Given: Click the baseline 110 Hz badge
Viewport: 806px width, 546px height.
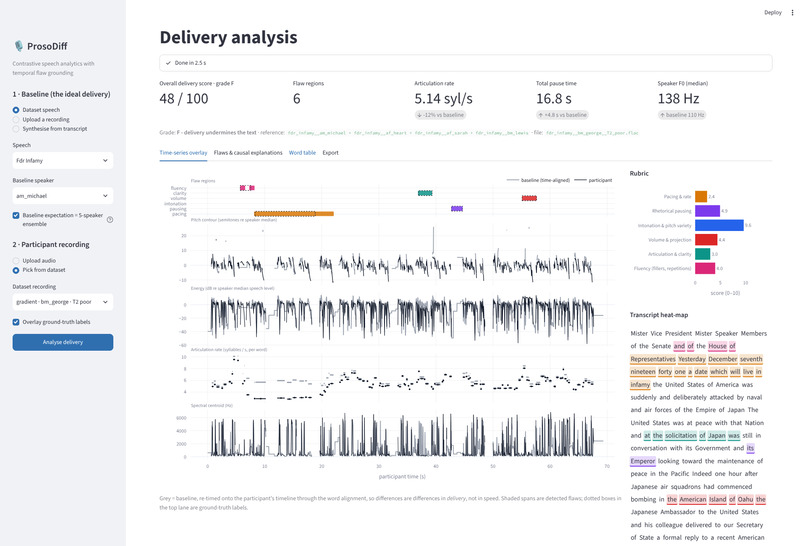Looking at the screenshot, I should pyautogui.click(x=682, y=115).
